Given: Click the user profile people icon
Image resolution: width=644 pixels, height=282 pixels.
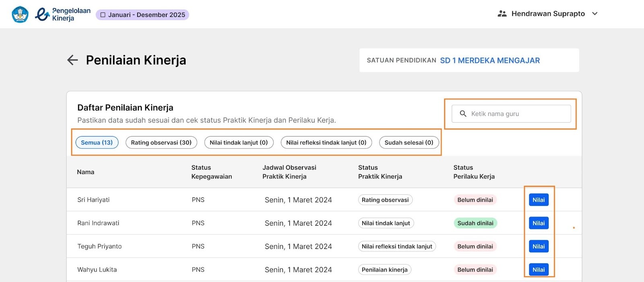Looking at the screenshot, I should tap(502, 14).
